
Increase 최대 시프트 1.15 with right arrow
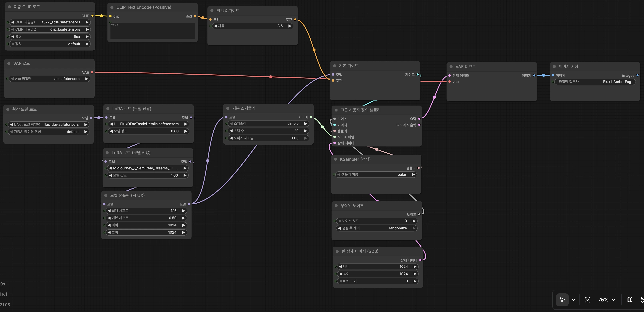pyautogui.click(x=184, y=211)
